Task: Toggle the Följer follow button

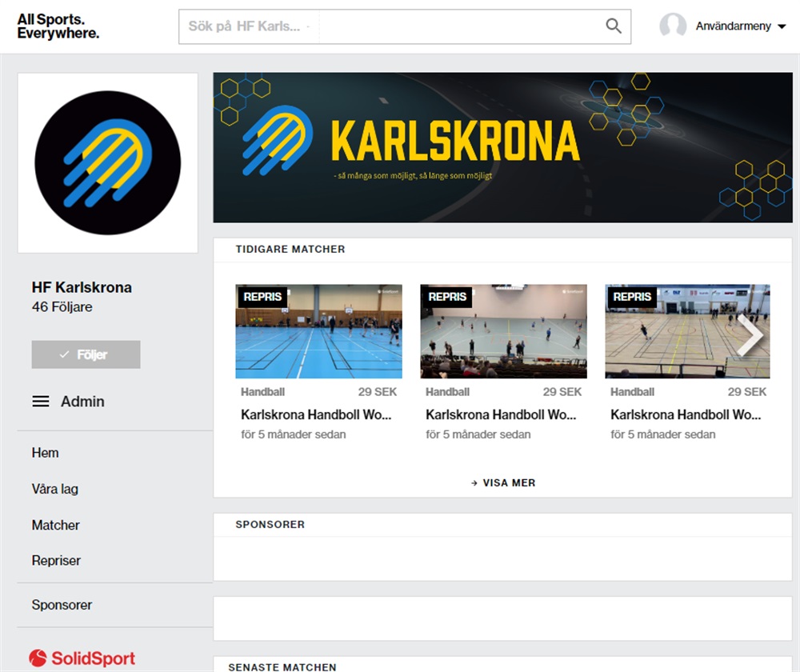Action: click(86, 354)
